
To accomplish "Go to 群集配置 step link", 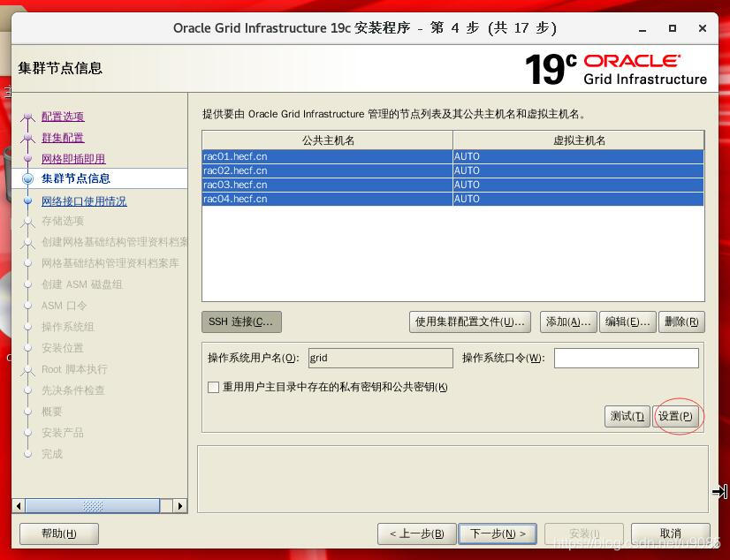I will [63, 138].
